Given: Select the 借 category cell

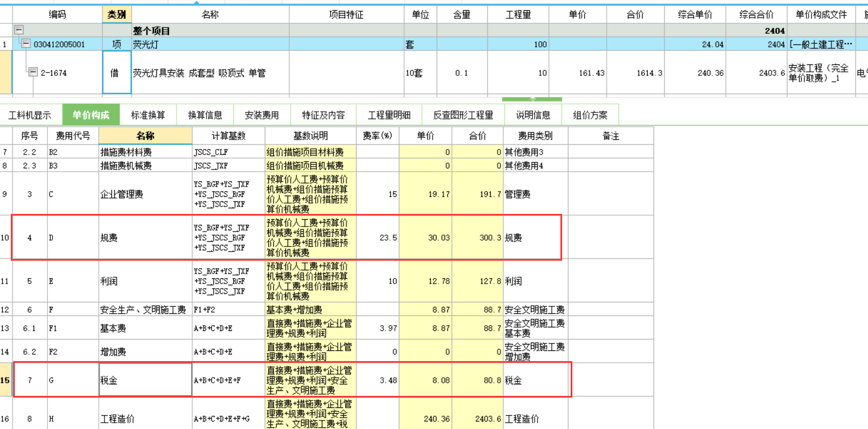Looking at the screenshot, I should pyautogui.click(x=116, y=72).
